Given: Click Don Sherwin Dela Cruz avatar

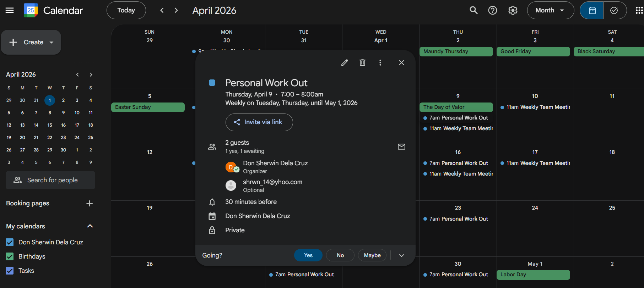Looking at the screenshot, I should click(x=232, y=167).
